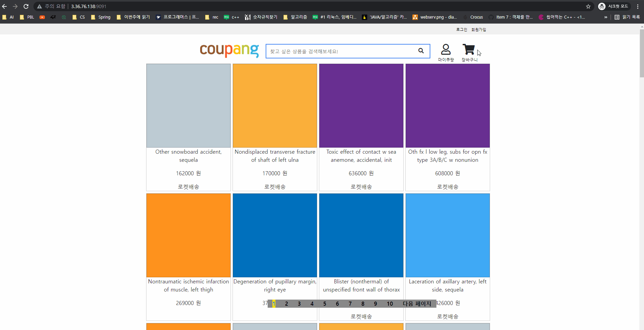This screenshot has width=644, height=330.
Task: Click the search magnifier icon
Action: [x=421, y=51]
